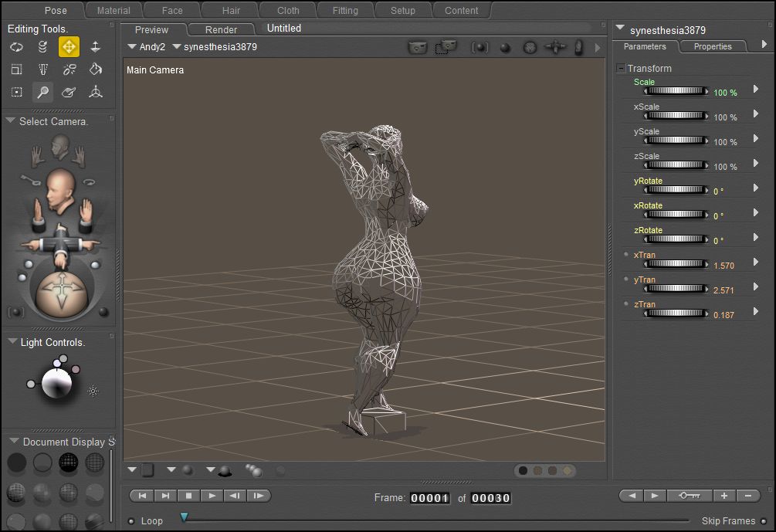The height and width of the screenshot is (532, 776).
Task: Click the current frame number field
Action: point(429,498)
